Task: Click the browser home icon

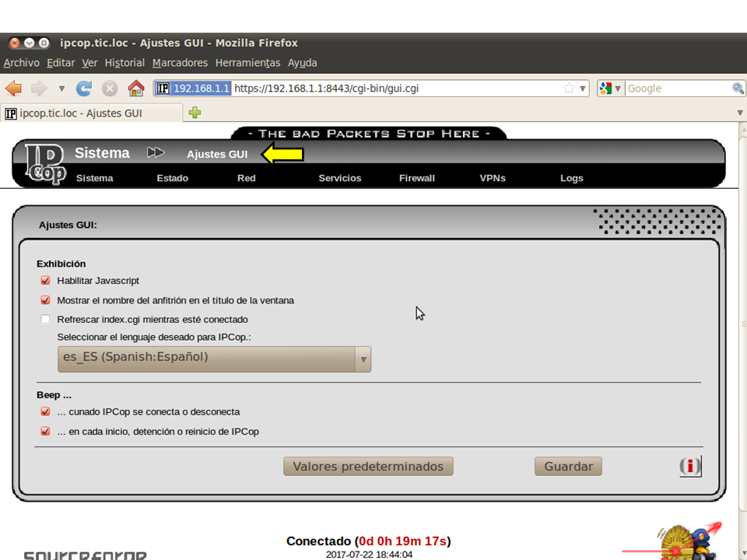Action: 136,88
